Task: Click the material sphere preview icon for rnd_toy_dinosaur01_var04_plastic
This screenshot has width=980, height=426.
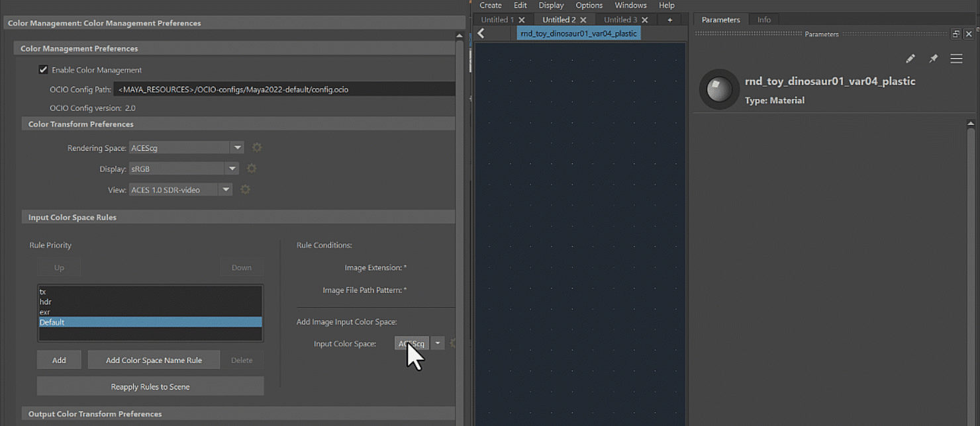Action: [x=719, y=89]
